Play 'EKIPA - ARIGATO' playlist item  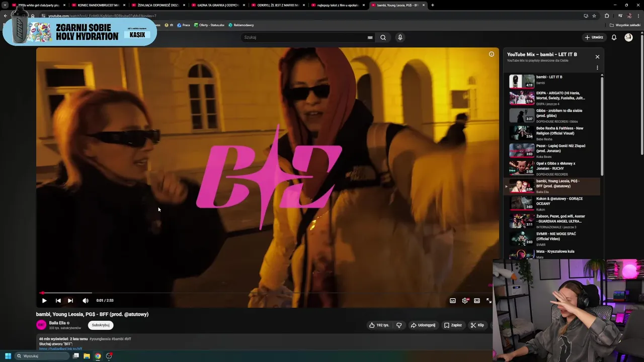pos(552,98)
